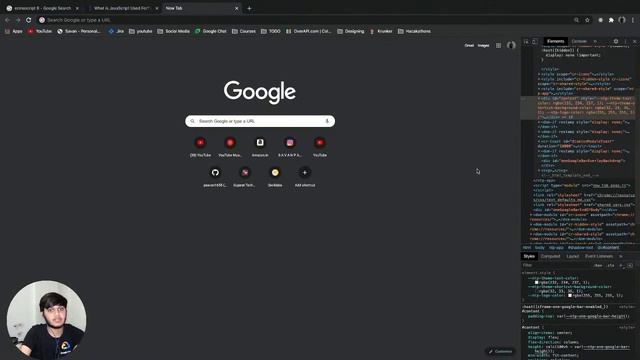Open the [38] YouTube shortcut tile

click(x=200, y=147)
